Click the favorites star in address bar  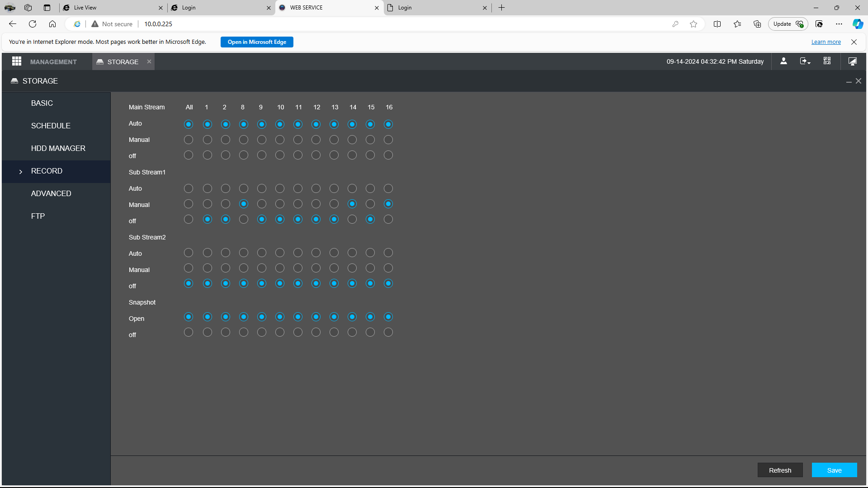pyautogui.click(x=693, y=24)
